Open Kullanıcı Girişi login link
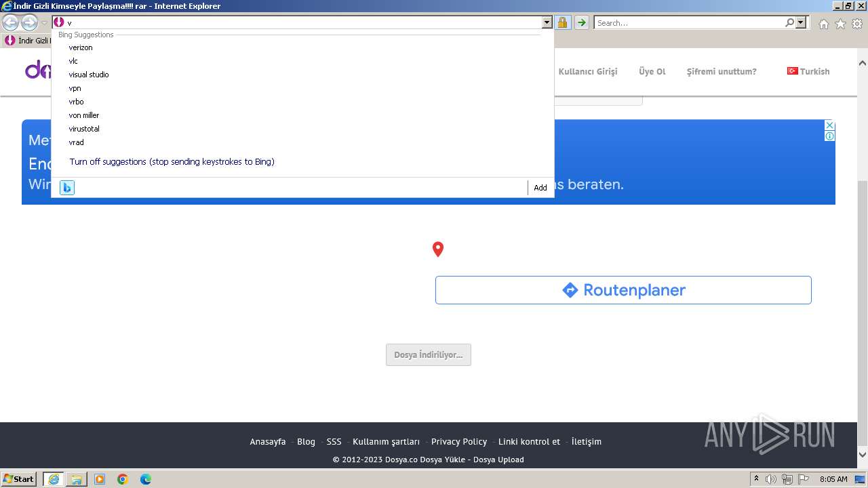Screen dimensions: 868x488 pyautogui.click(x=588, y=71)
